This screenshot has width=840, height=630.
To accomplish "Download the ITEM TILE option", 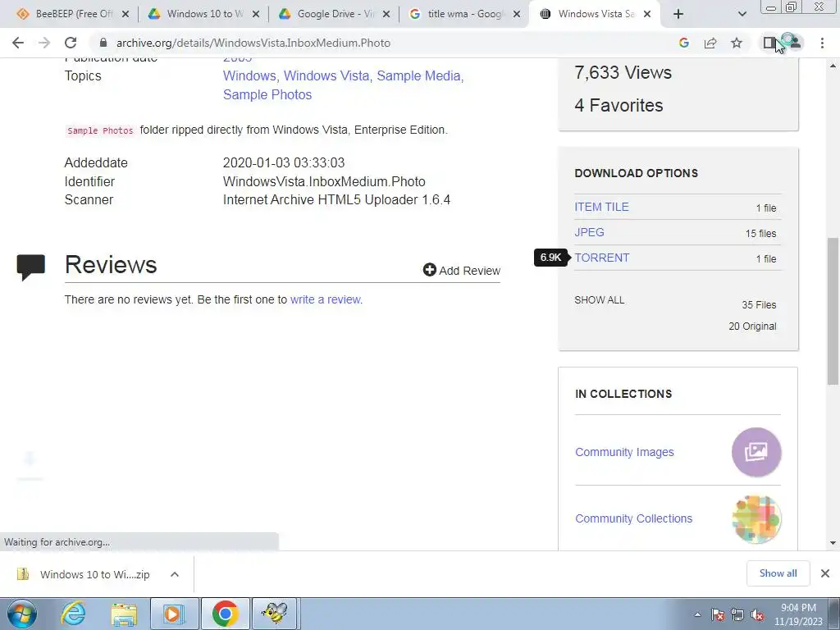I will [601, 207].
